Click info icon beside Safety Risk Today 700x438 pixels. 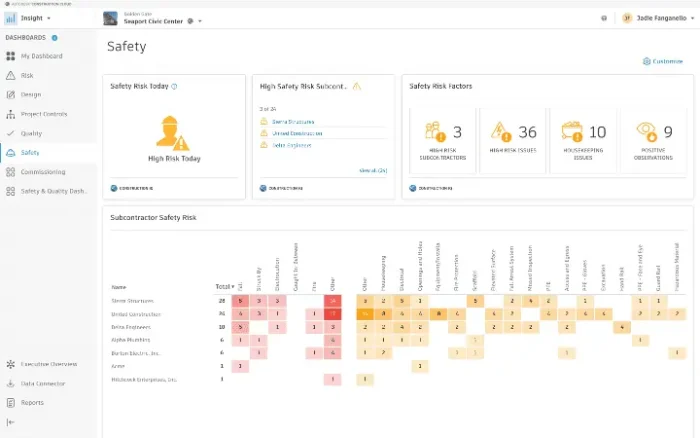174,86
